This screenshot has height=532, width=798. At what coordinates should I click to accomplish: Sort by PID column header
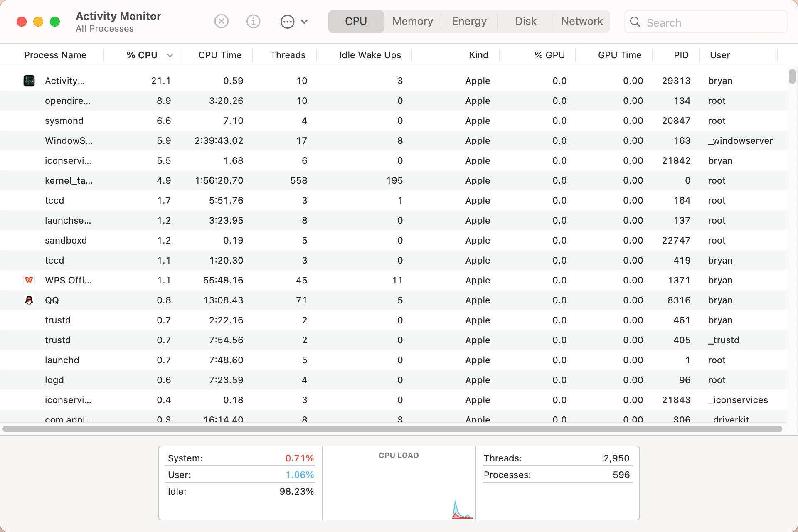coord(681,55)
